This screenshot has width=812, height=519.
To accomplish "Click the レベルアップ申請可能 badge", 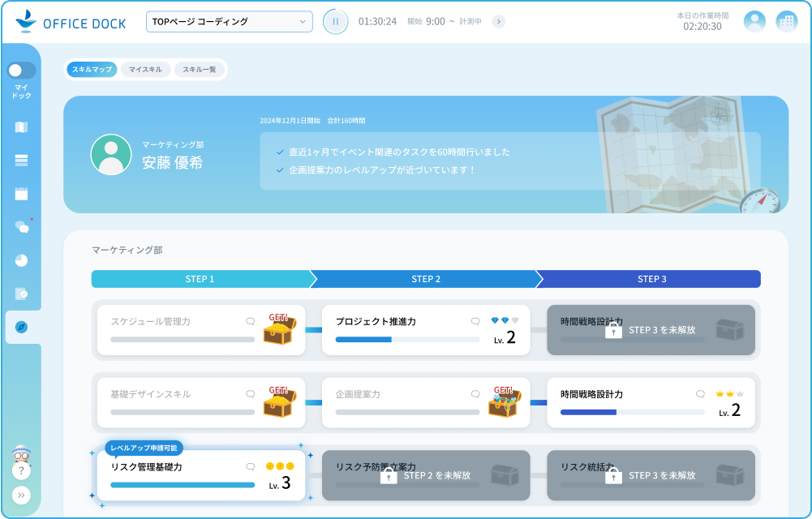I will pos(144,448).
